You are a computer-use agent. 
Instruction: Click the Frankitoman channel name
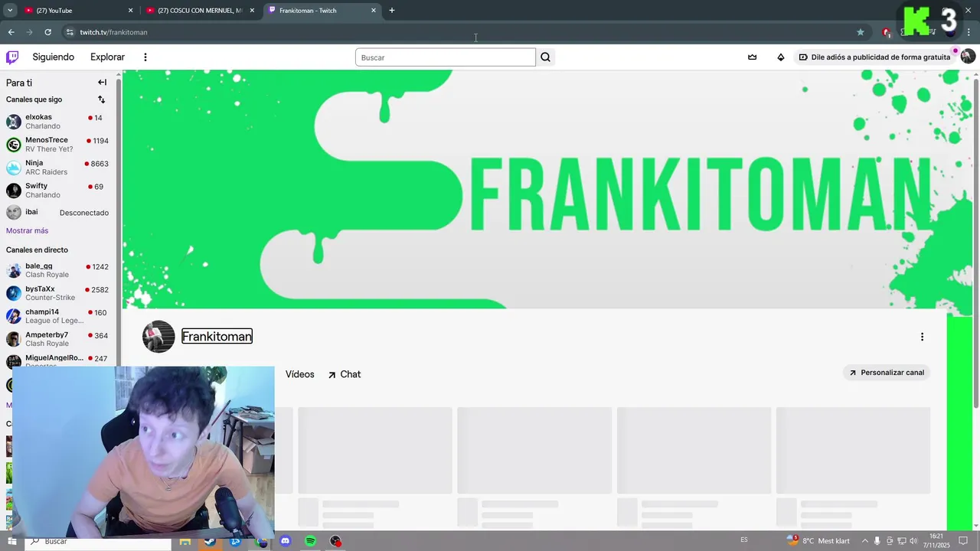[217, 337]
